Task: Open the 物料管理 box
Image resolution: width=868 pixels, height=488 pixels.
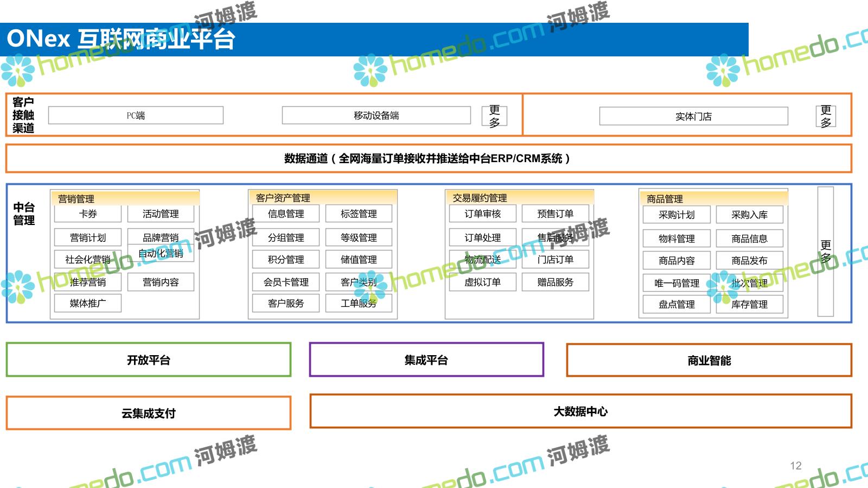Action: [676, 239]
